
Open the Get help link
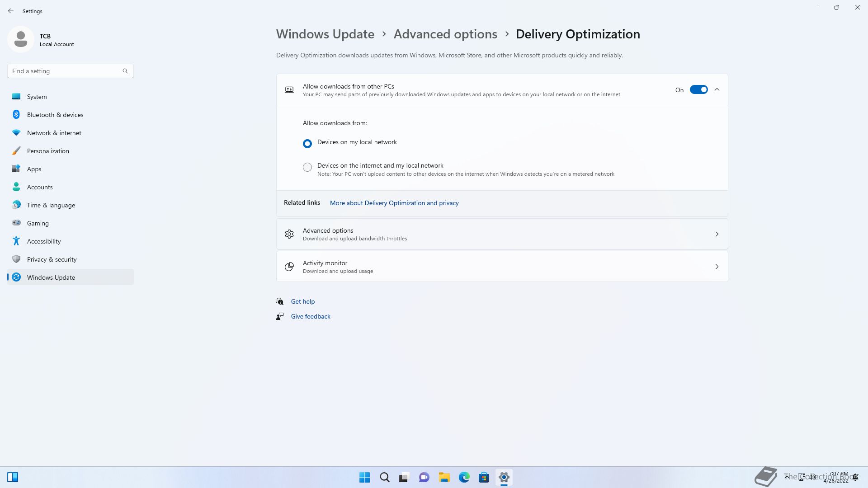[303, 301]
